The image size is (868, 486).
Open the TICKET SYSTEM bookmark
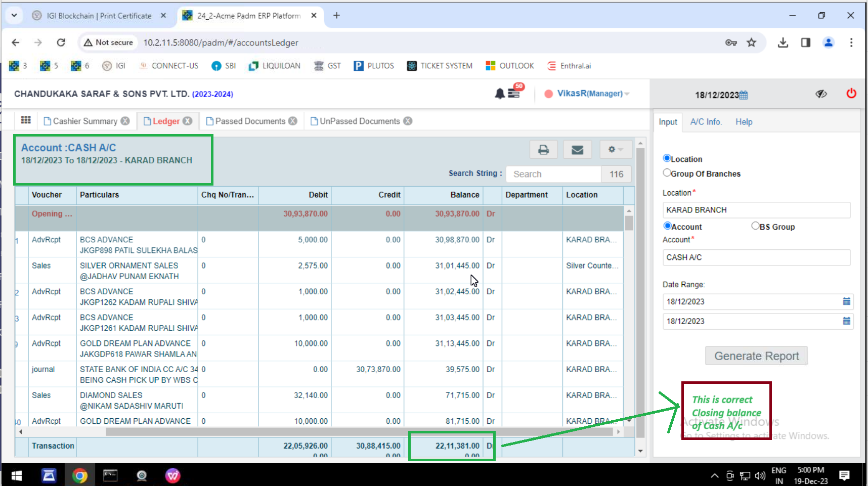[x=439, y=66]
